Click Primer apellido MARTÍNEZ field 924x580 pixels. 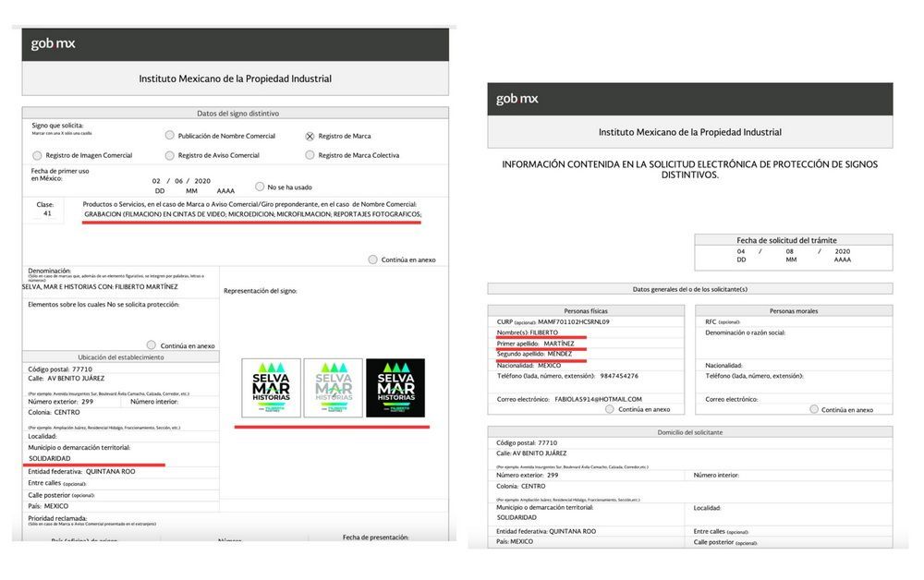(535, 344)
